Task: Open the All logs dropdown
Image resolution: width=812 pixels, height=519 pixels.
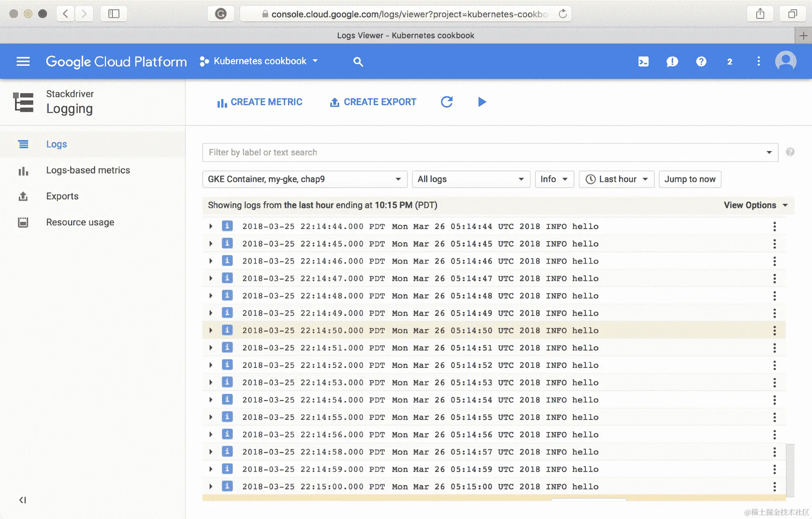Action: click(471, 179)
